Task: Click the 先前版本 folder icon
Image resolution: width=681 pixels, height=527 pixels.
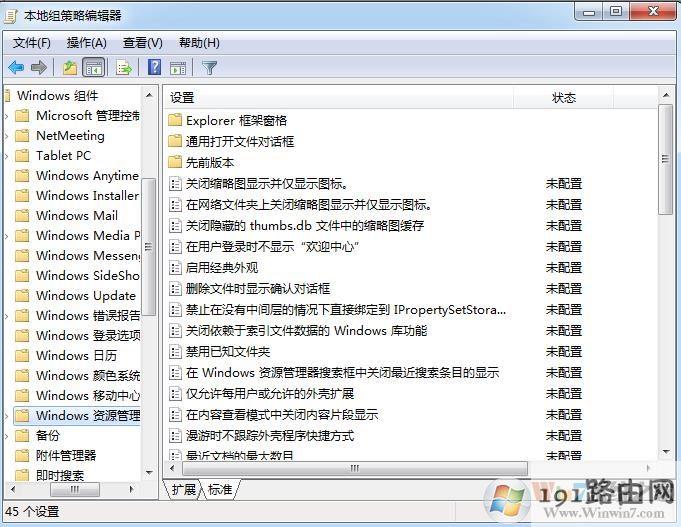Action: click(x=175, y=162)
